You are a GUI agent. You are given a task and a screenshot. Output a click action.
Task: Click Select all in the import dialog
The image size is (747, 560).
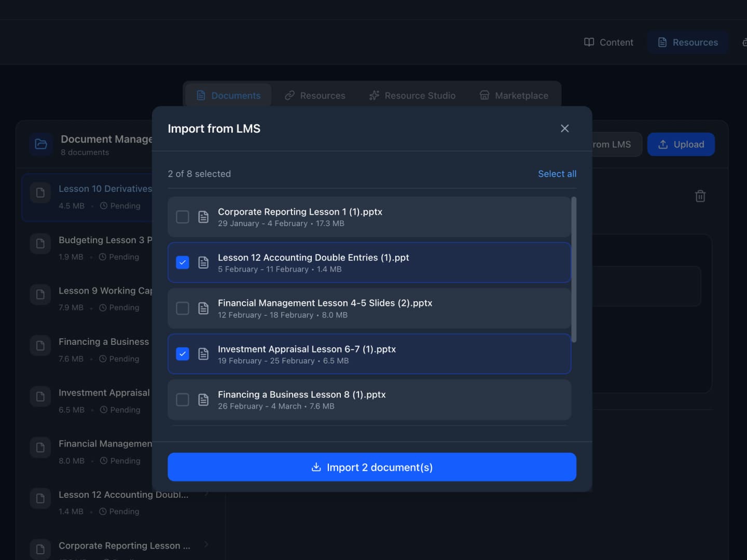[x=557, y=174]
